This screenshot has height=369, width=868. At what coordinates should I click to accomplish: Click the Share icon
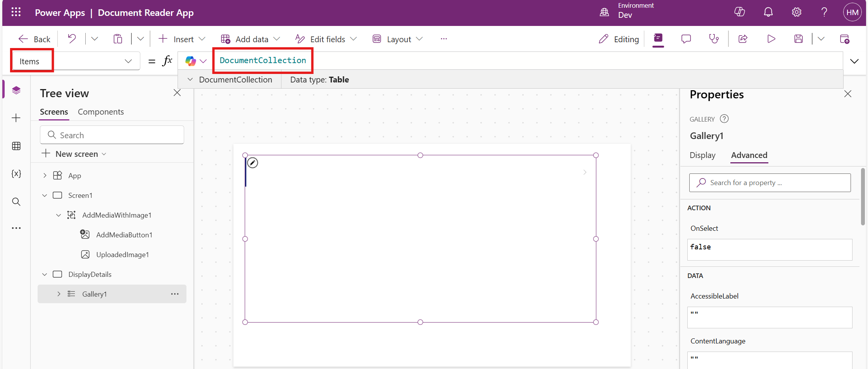coord(743,39)
